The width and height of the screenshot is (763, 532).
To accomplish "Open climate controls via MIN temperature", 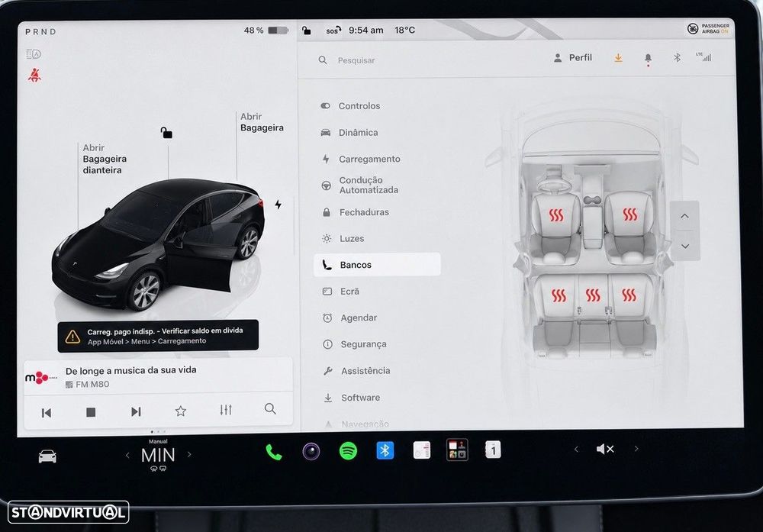I will [x=158, y=456].
